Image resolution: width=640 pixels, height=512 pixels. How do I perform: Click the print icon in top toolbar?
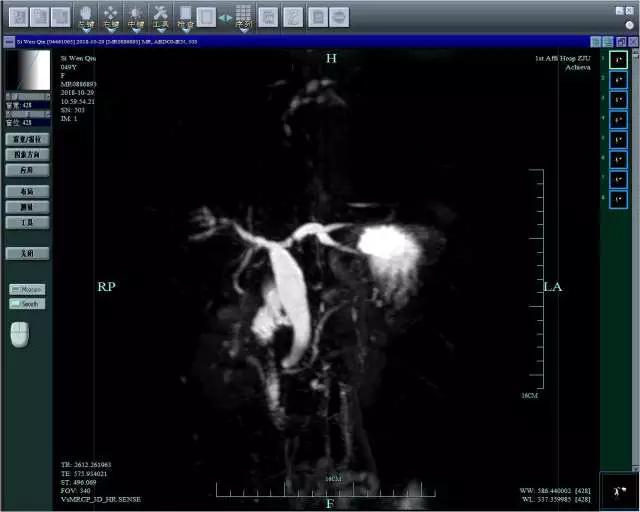click(316, 17)
